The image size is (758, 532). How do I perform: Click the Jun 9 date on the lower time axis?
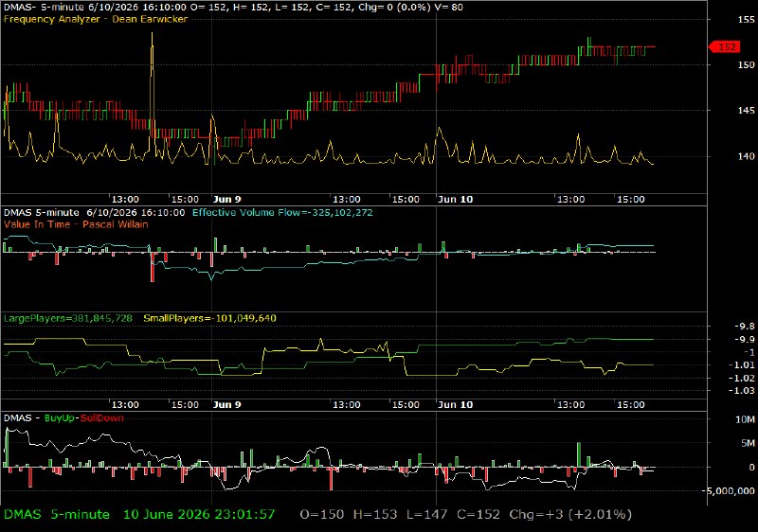[226, 404]
